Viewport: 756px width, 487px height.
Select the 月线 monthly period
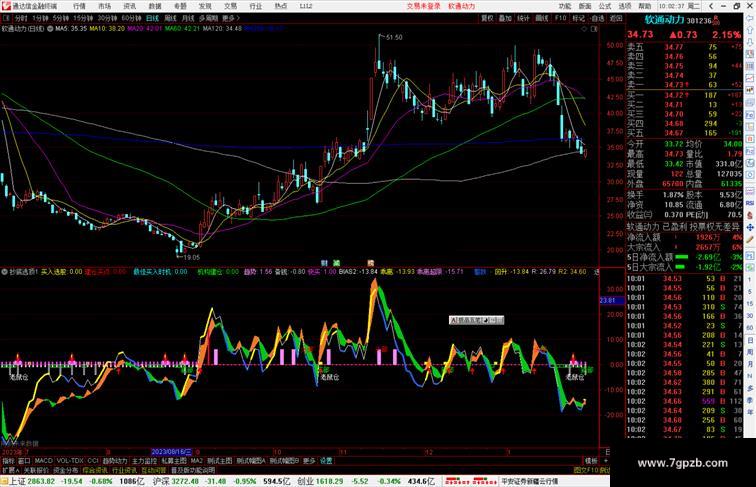pos(188,18)
